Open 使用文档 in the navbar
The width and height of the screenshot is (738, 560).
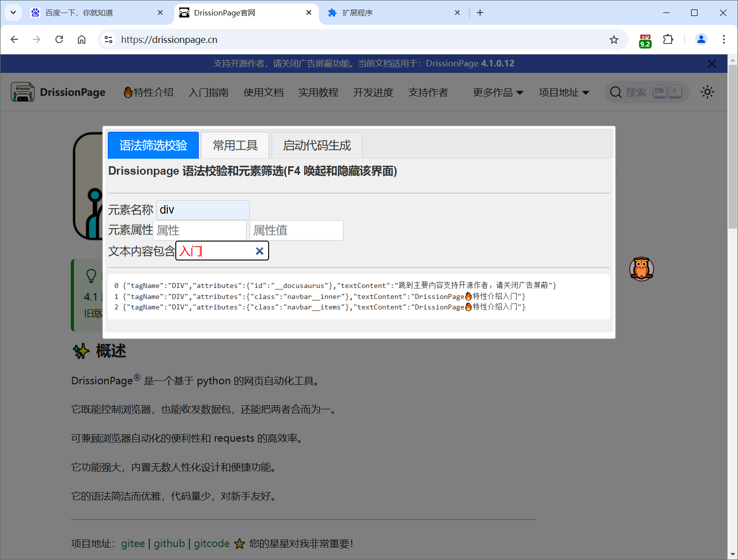264,92
